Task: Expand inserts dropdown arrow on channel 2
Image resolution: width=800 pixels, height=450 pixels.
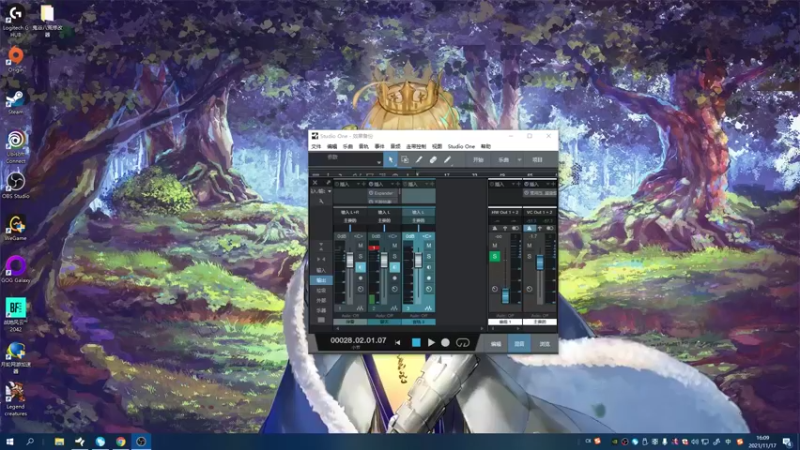Action: coord(392,184)
